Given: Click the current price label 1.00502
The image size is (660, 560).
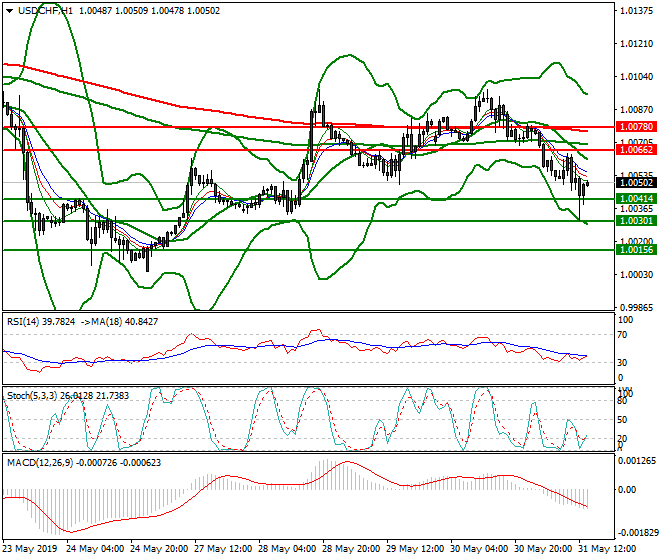Looking at the screenshot, I should coord(636,183).
